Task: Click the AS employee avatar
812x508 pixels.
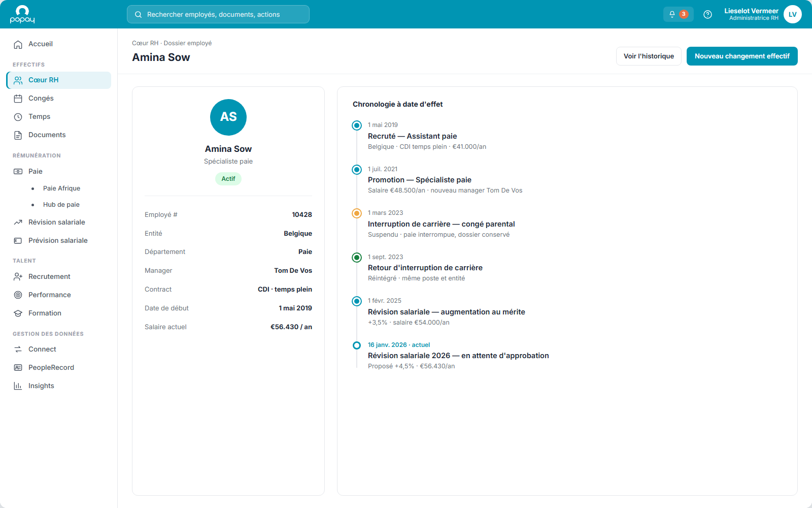Action: pyautogui.click(x=228, y=117)
